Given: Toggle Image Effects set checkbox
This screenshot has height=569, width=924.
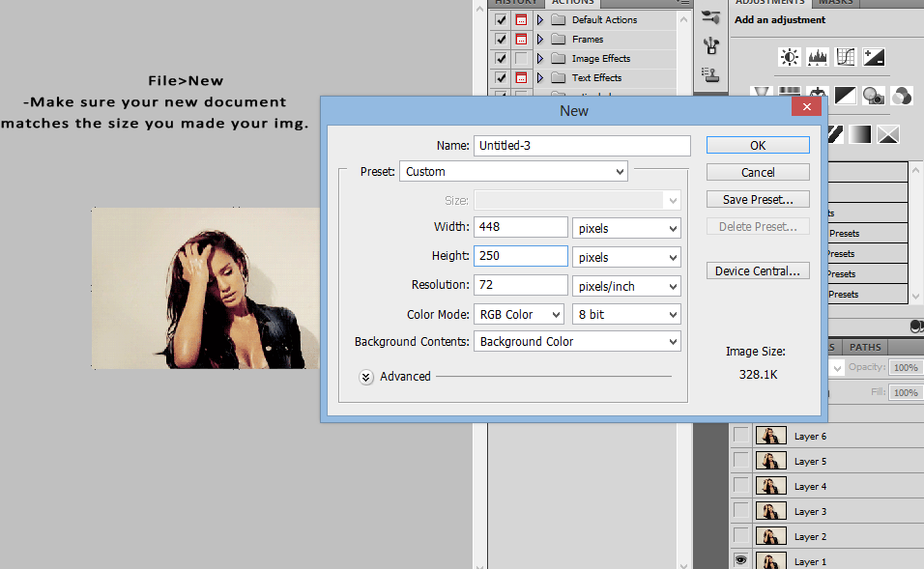Looking at the screenshot, I should click(501, 58).
